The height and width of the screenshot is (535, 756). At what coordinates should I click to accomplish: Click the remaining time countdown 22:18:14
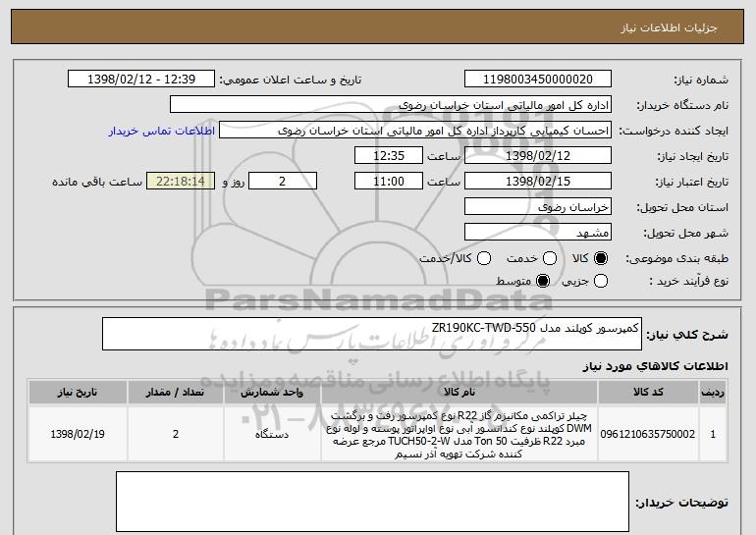[181, 182]
